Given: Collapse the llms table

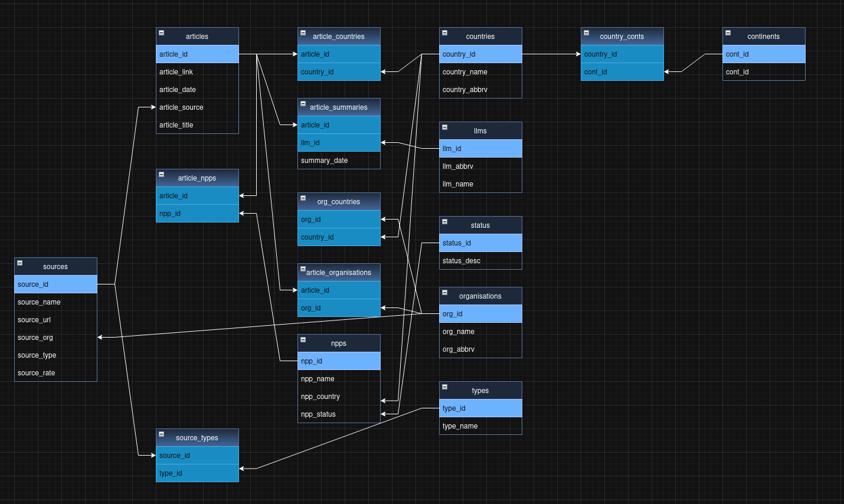Looking at the screenshot, I should (444, 127).
